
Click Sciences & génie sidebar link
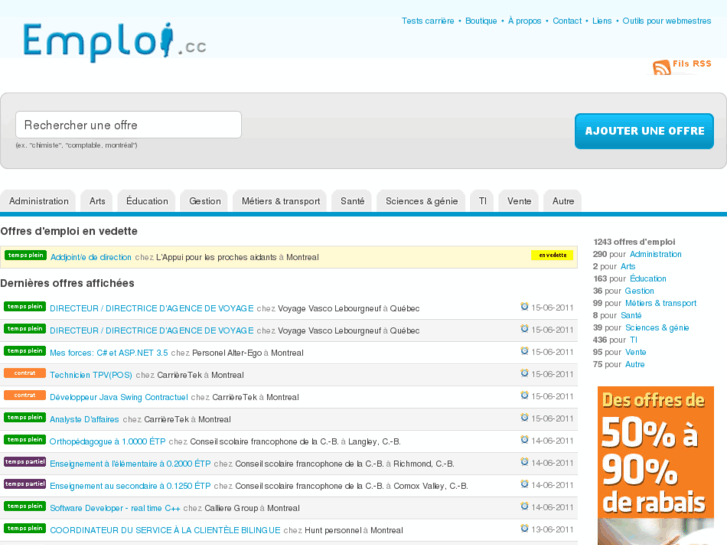[657, 327]
